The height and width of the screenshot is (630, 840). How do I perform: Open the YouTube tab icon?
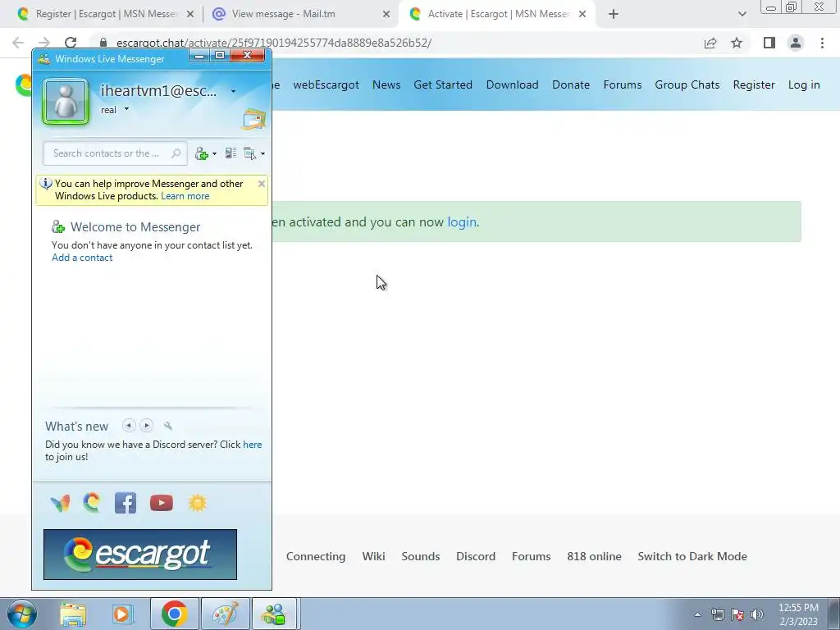point(162,503)
